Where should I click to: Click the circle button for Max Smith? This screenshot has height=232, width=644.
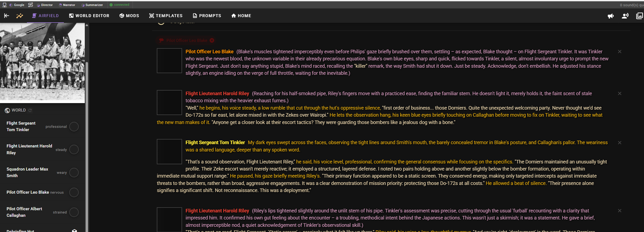(x=74, y=172)
